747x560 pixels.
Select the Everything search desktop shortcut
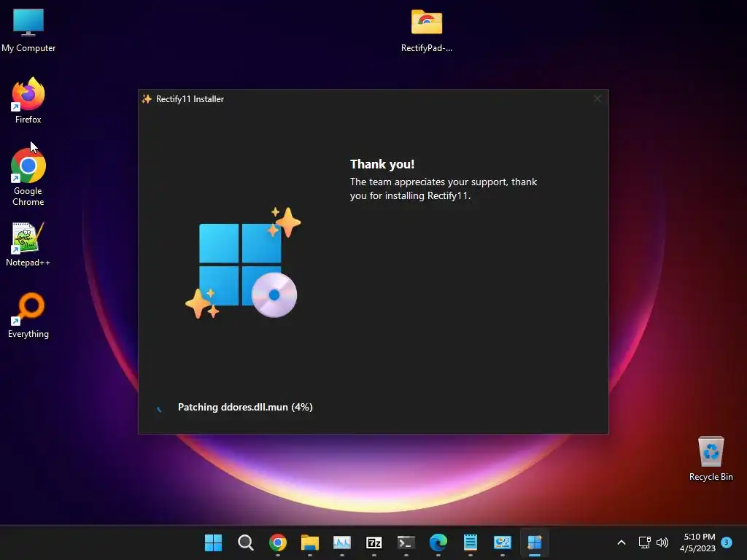[28, 315]
